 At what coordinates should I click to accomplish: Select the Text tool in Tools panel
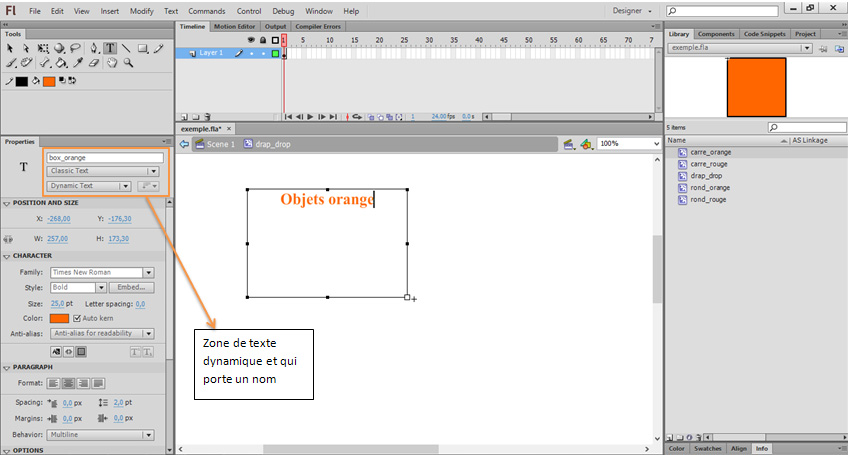coord(109,47)
